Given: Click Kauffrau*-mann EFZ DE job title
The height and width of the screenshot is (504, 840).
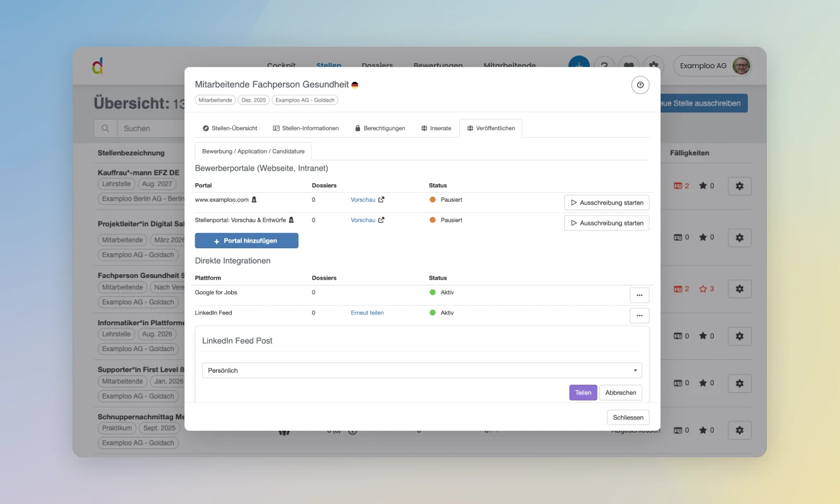Looking at the screenshot, I should point(138,172).
